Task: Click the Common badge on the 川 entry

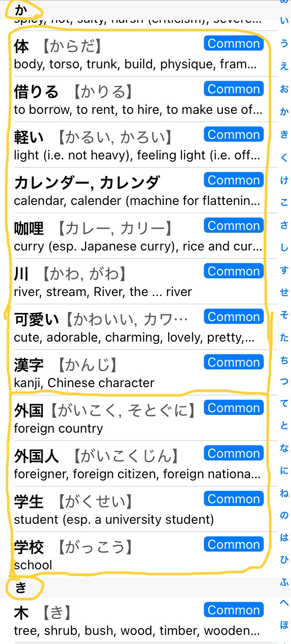Action: [x=234, y=271]
